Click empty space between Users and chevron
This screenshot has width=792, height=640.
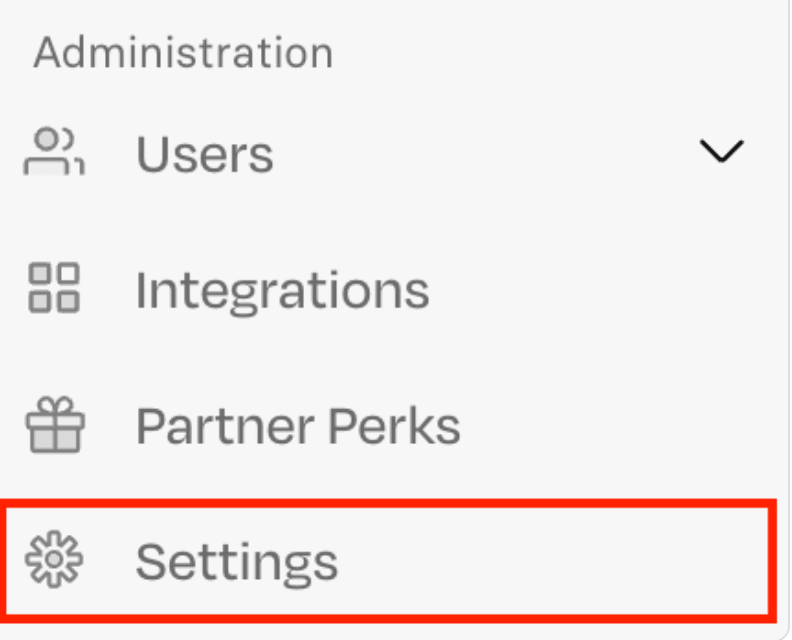480,153
